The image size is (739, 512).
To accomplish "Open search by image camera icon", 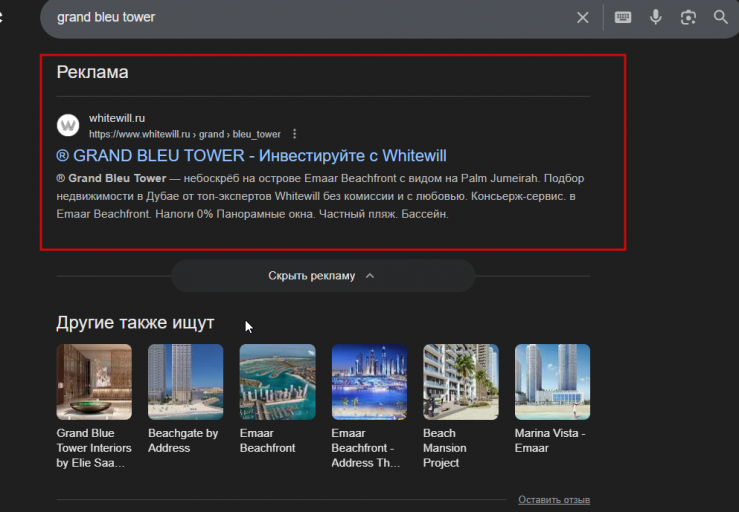I will click(x=688, y=17).
